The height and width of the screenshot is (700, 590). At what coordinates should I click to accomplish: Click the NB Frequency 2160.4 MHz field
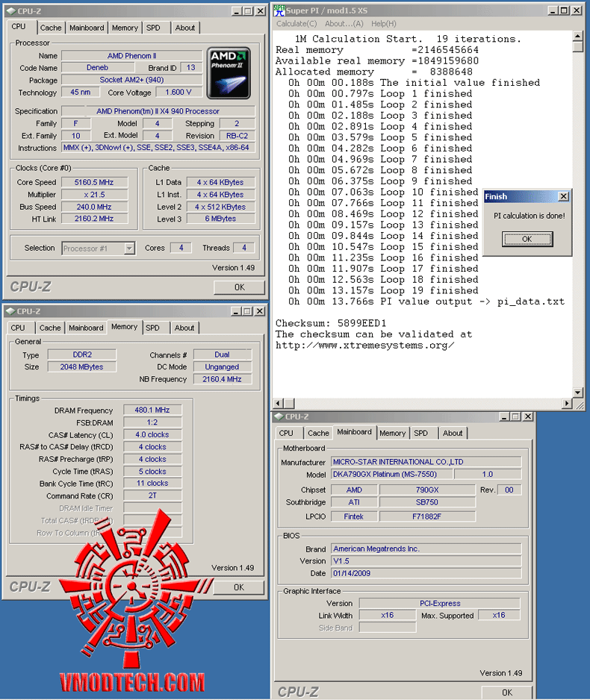click(x=222, y=379)
